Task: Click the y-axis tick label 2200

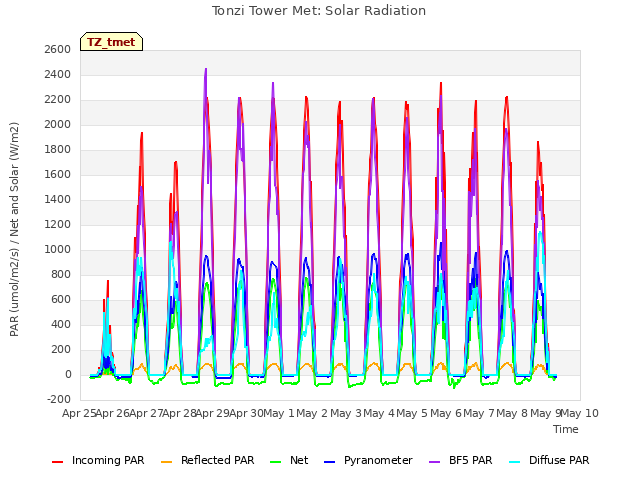Action: tap(58, 100)
